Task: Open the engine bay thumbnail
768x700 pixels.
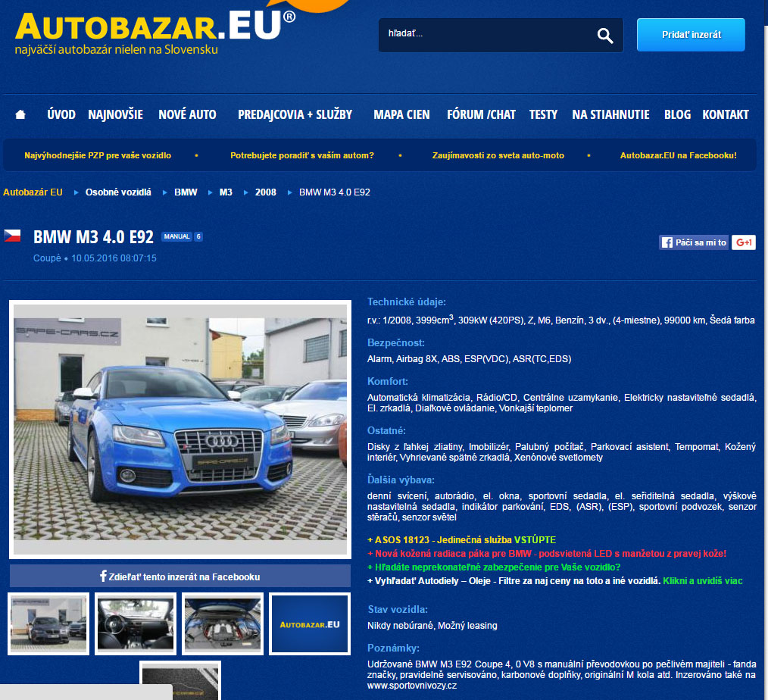Action: tap(223, 623)
